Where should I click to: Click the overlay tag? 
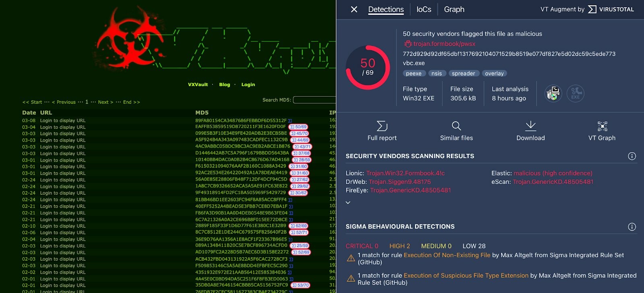tap(494, 74)
